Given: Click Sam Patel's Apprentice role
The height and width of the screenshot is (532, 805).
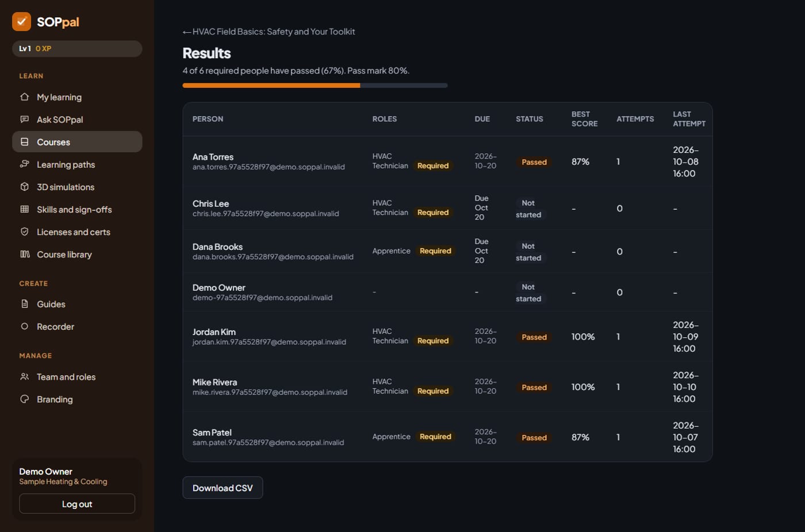Looking at the screenshot, I should (x=391, y=437).
